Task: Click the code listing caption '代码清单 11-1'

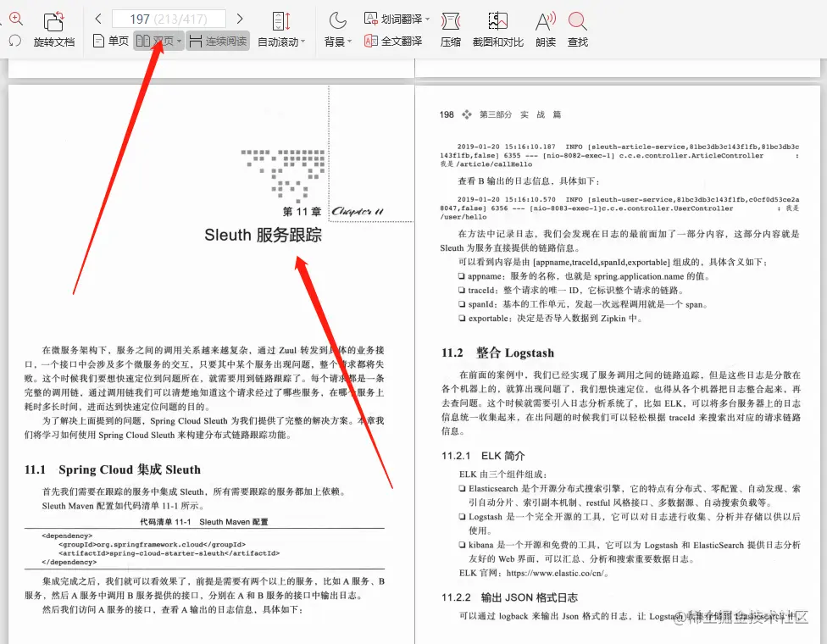Action: pos(165,522)
